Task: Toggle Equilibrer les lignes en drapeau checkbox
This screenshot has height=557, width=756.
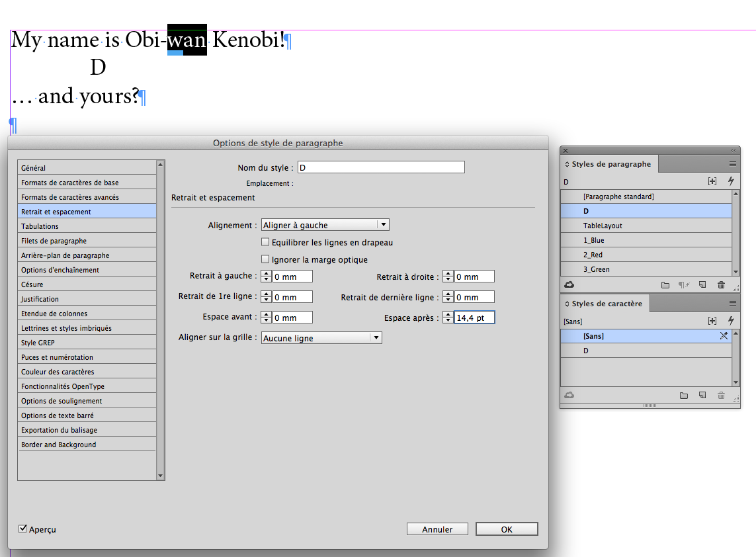Action: coord(265,242)
